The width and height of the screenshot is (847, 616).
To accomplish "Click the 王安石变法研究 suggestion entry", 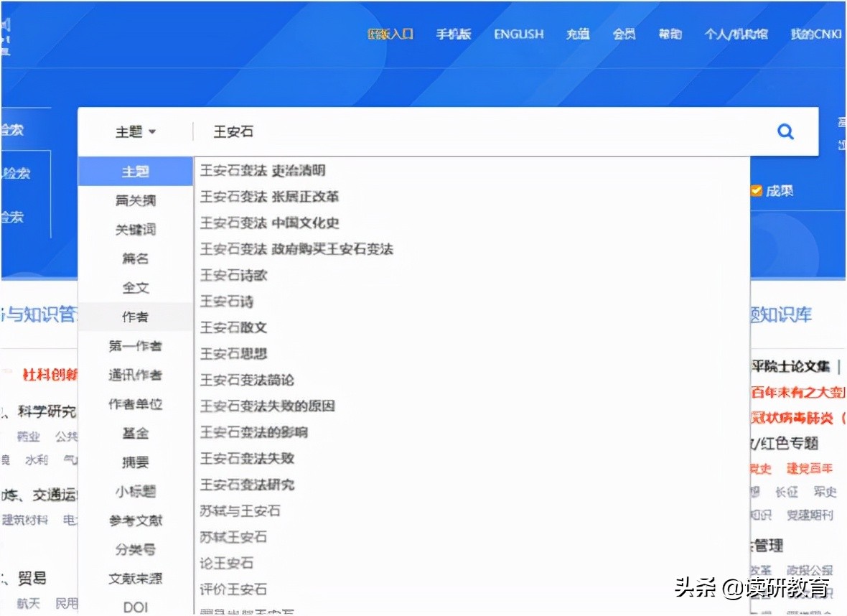I will [248, 485].
